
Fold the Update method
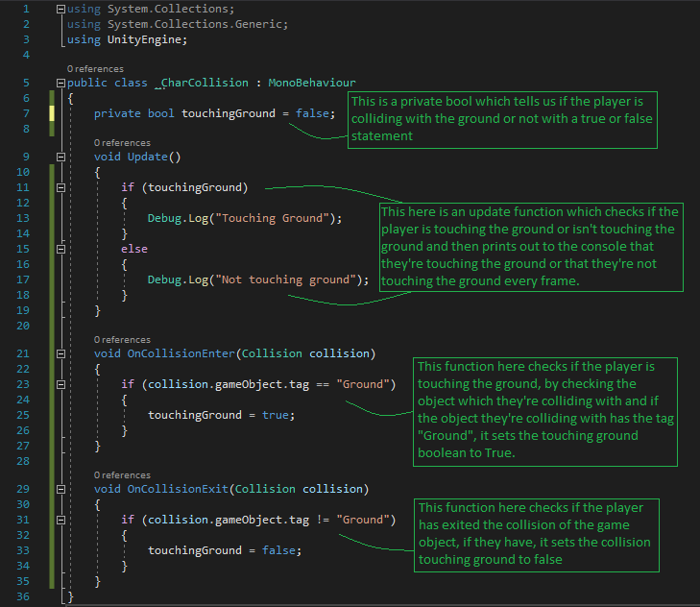pos(62,157)
